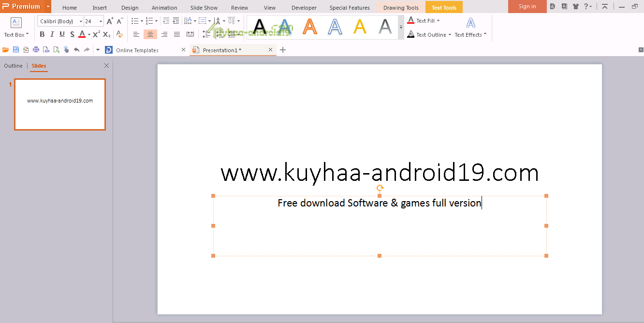Click the black text style preset
644x323 pixels.
coord(260,27)
